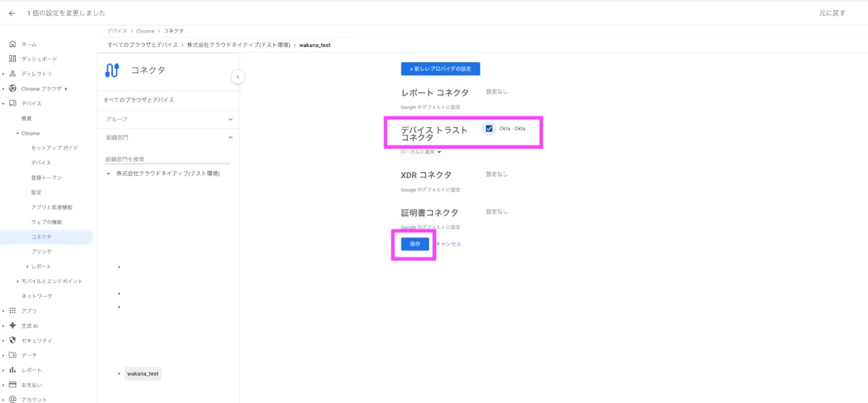Screen dimensions: 868x403
Task: Open アプリと拡張機能 in the sidebar
Action: pyautogui.click(x=51, y=207)
